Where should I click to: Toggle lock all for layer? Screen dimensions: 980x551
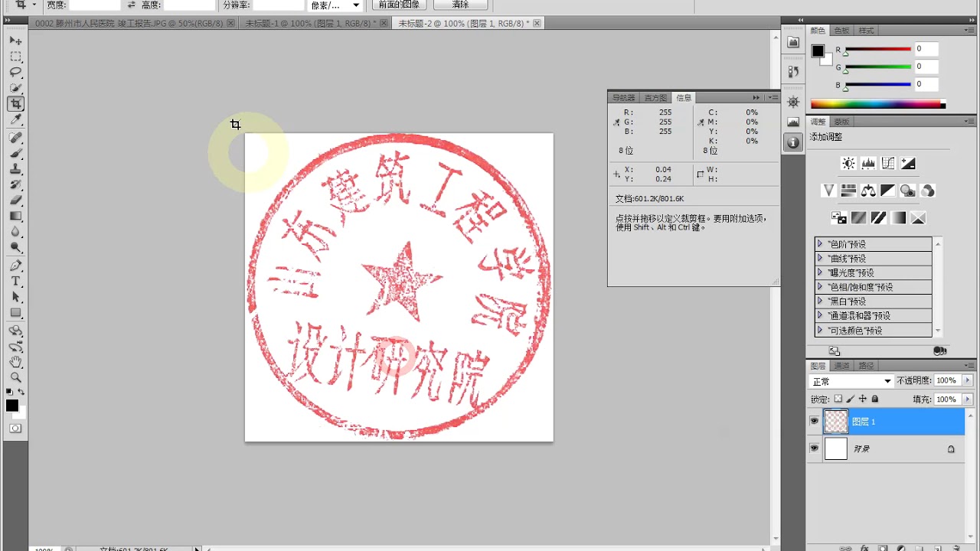[875, 399]
